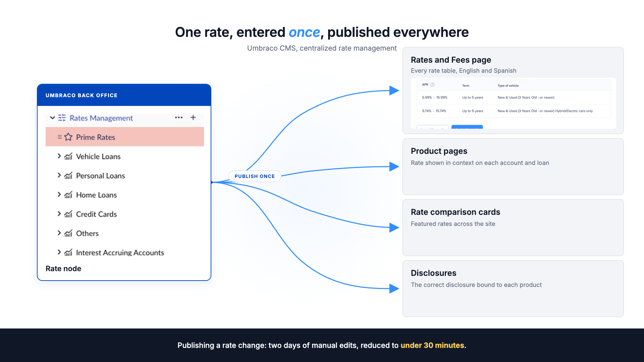Image resolution: width=644 pixels, height=362 pixels.
Task: Expand the Credit Cards node
Action: (59, 214)
